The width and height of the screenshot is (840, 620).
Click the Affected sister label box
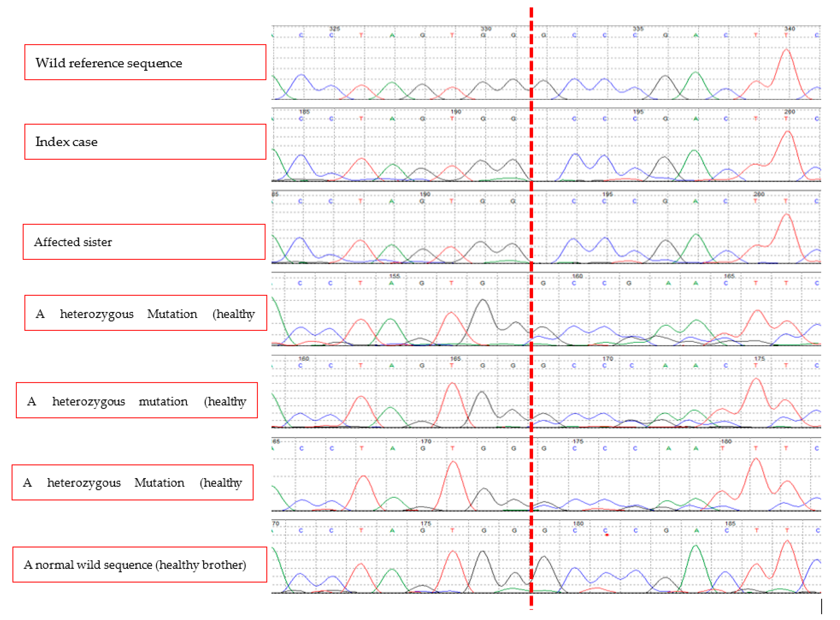click(x=144, y=242)
